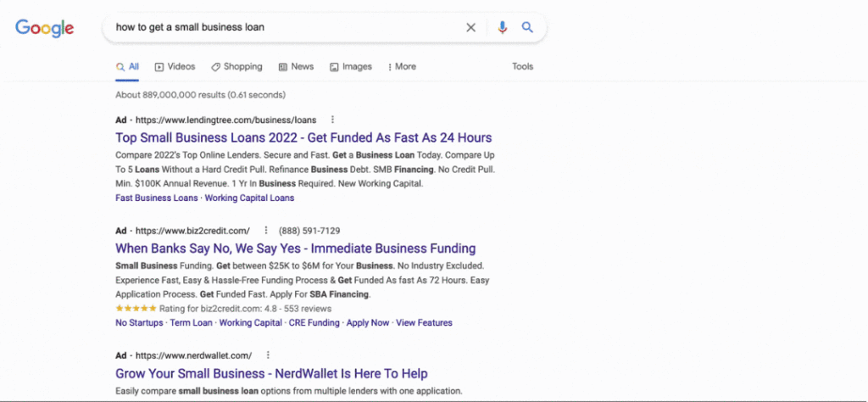Open Top Small Business Loans 2022 ad
This screenshot has width=868, height=402.
(303, 137)
